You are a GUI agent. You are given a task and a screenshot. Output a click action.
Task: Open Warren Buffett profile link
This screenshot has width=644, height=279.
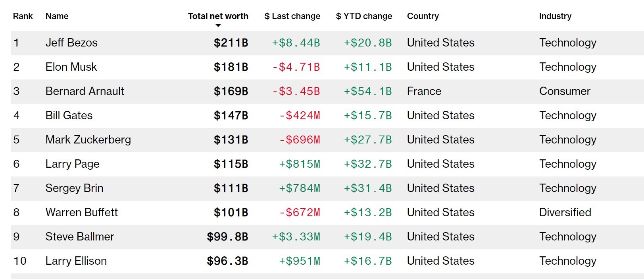click(x=81, y=213)
